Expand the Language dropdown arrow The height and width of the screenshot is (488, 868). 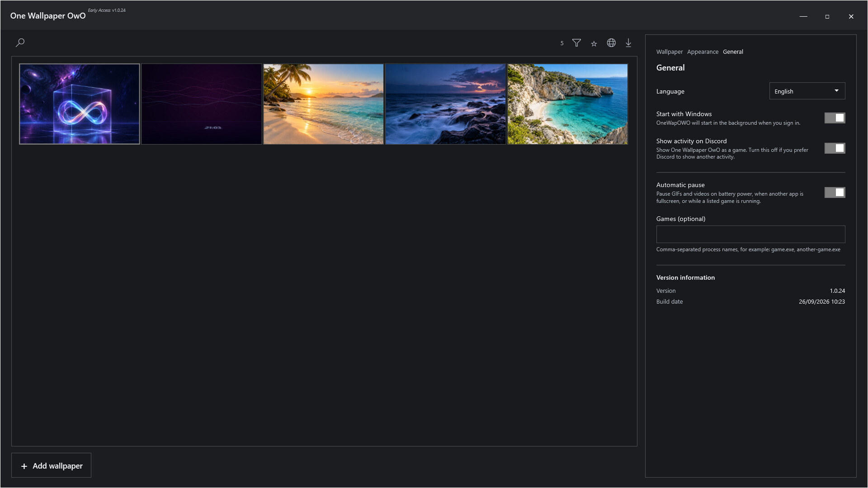point(836,91)
